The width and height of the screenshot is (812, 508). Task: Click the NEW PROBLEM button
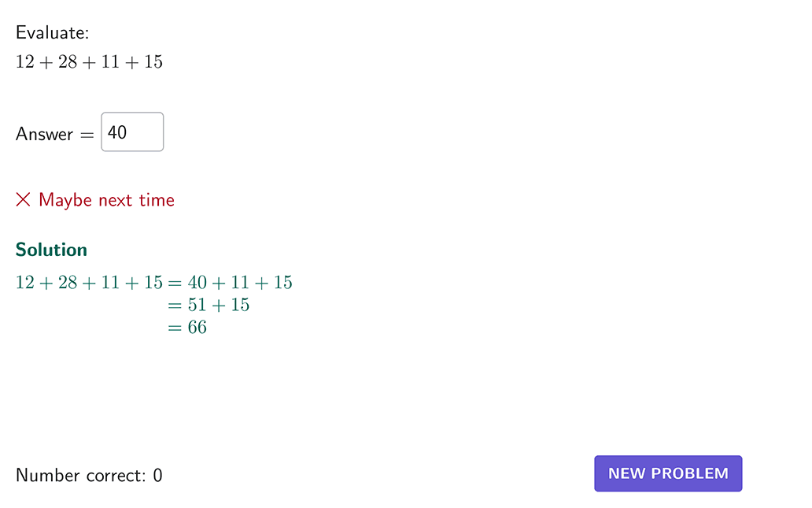pos(668,473)
